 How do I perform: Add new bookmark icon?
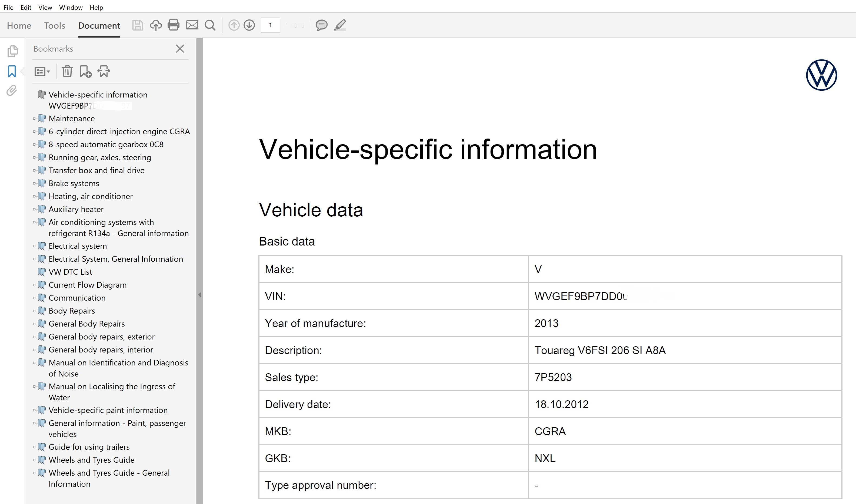pos(85,72)
